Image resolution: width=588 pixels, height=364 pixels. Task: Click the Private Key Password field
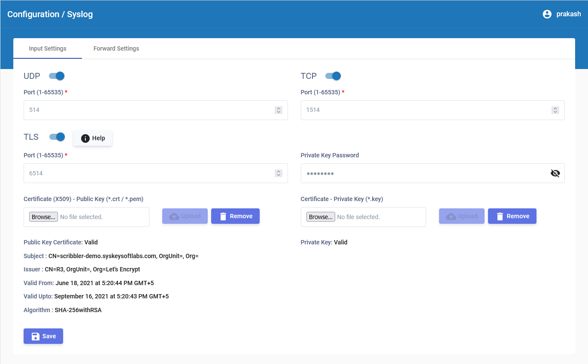tap(425, 173)
